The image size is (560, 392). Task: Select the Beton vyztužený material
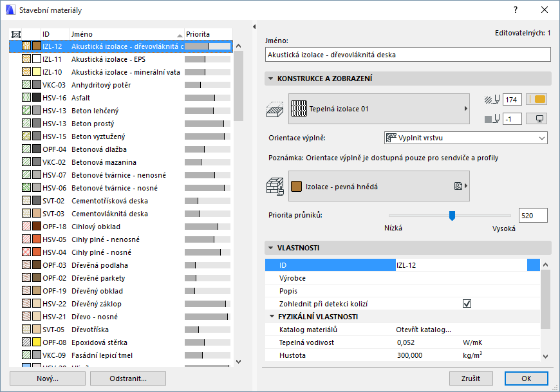(121, 136)
